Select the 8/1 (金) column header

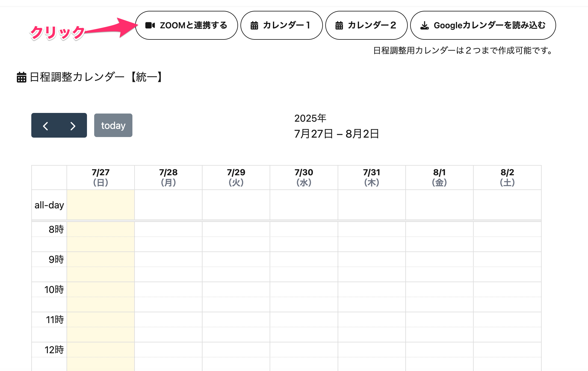(x=439, y=177)
